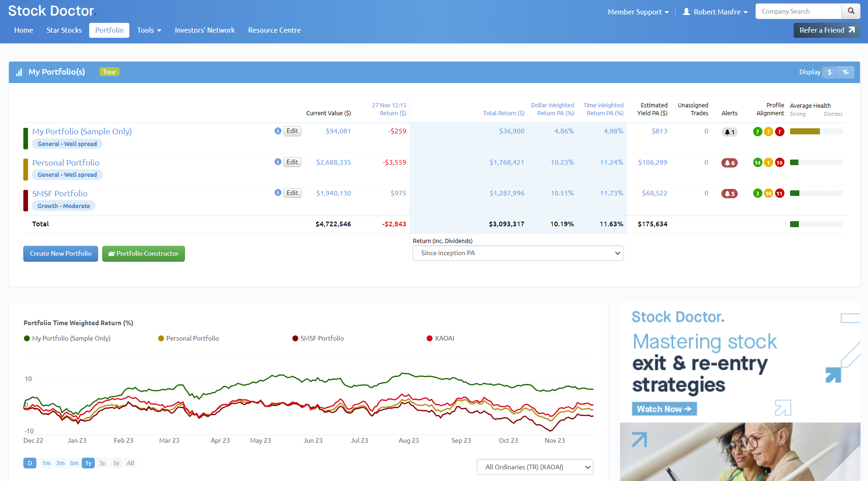Open the Since inception PA dropdown
This screenshot has height=481, width=868.
(518, 253)
